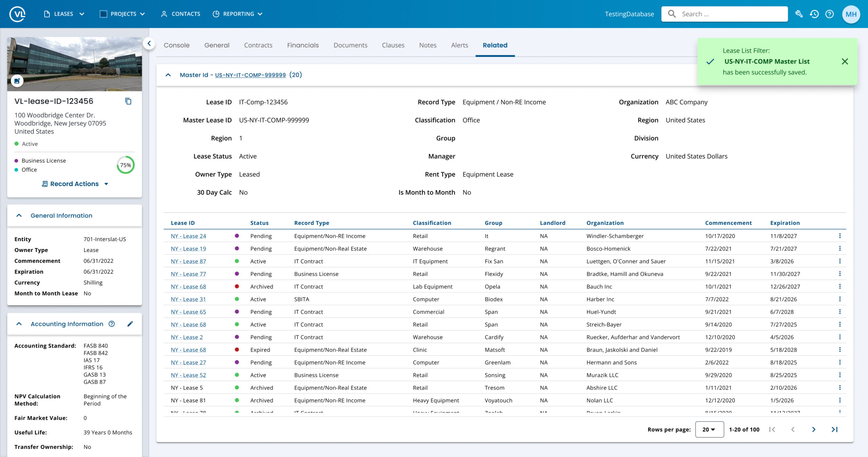
Task: Click the copy lease ID icon
Action: click(128, 101)
